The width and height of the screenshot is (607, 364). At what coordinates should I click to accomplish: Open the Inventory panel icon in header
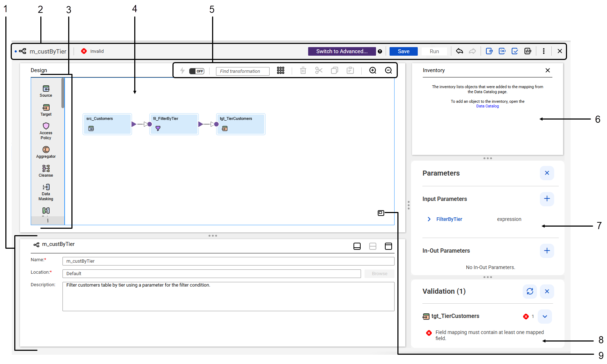click(x=489, y=51)
